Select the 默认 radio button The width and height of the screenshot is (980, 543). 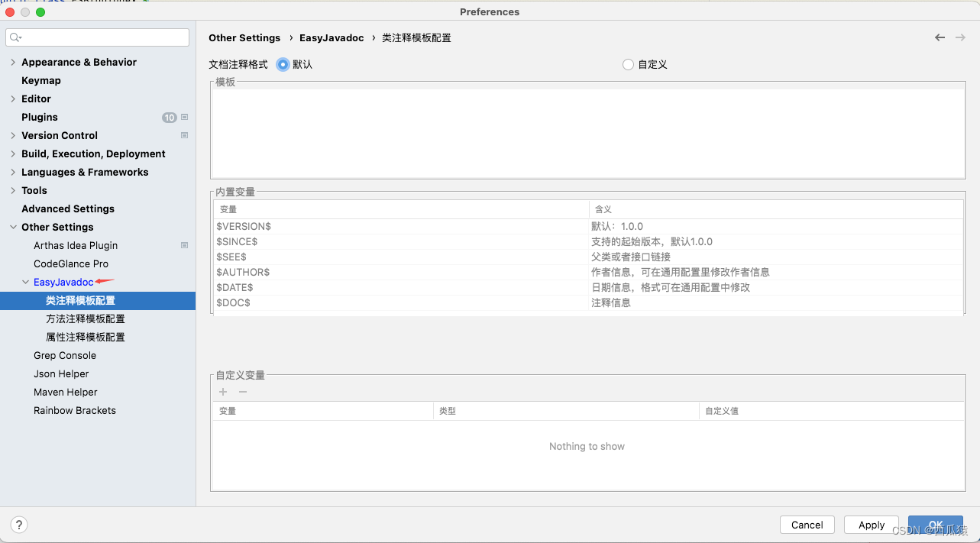coord(283,65)
